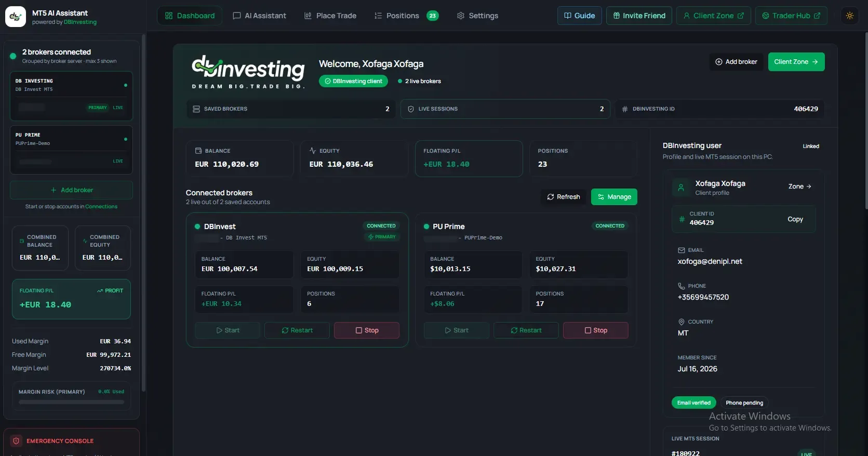Click the country location pin icon
The width and height of the screenshot is (868, 456).
[x=682, y=322]
